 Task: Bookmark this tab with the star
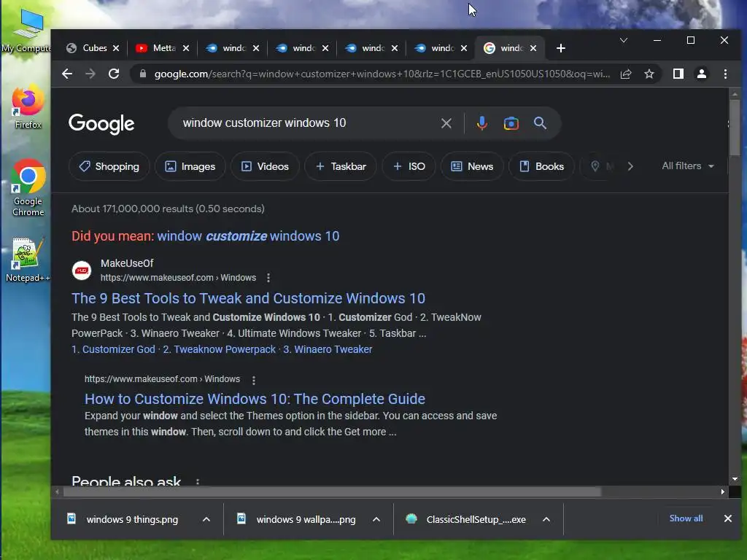(x=649, y=74)
